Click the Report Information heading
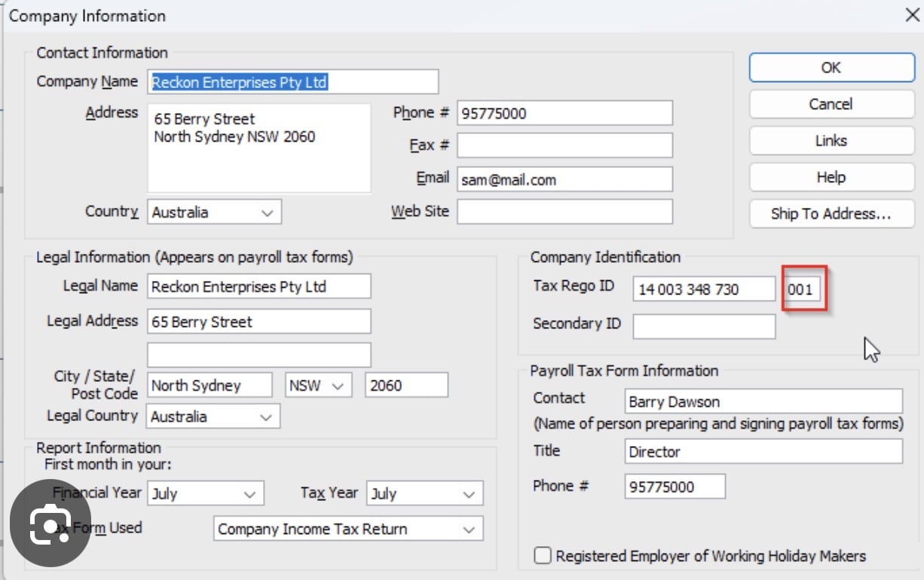 tap(99, 448)
